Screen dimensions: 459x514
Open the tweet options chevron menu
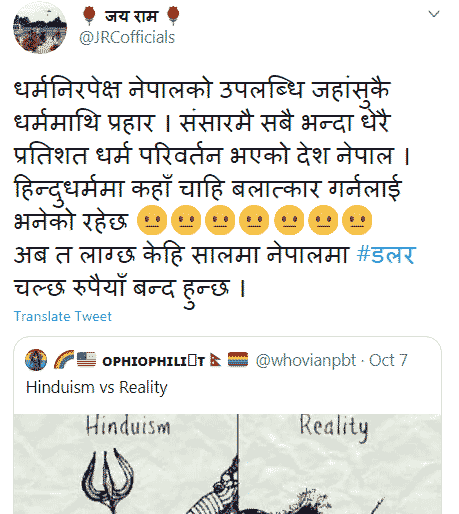coord(433,14)
